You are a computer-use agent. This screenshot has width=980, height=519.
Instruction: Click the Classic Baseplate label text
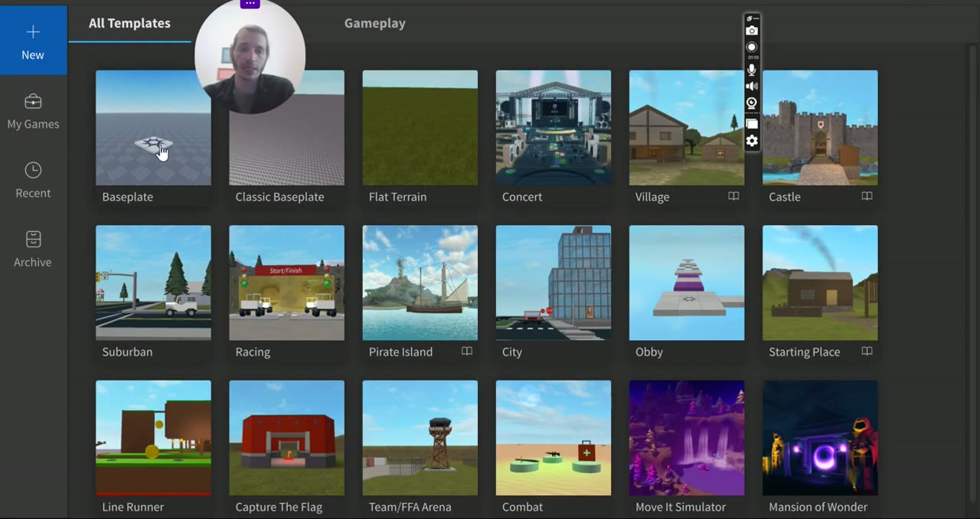point(279,197)
